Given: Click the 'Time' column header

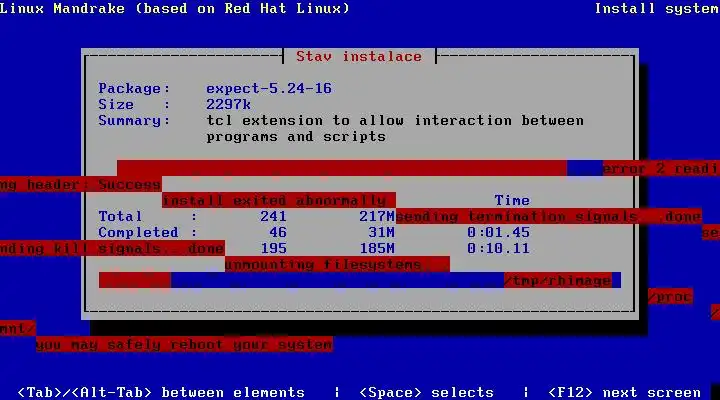Looking at the screenshot, I should (512, 200).
